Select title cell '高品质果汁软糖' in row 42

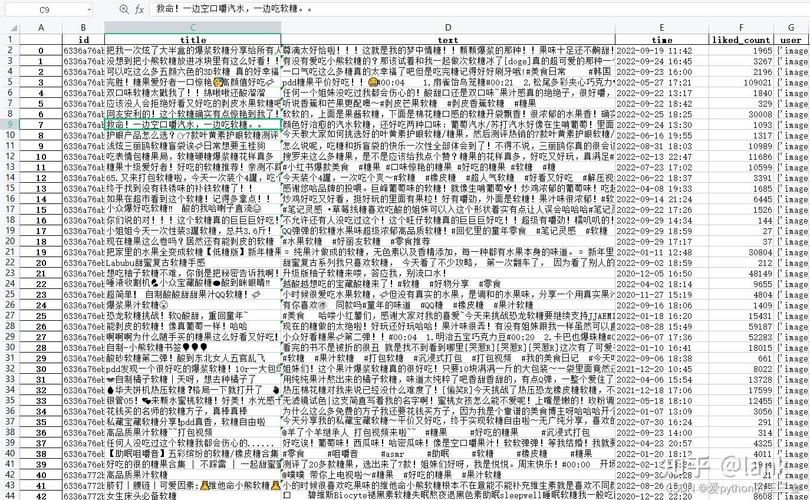pyautogui.click(x=193, y=474)
